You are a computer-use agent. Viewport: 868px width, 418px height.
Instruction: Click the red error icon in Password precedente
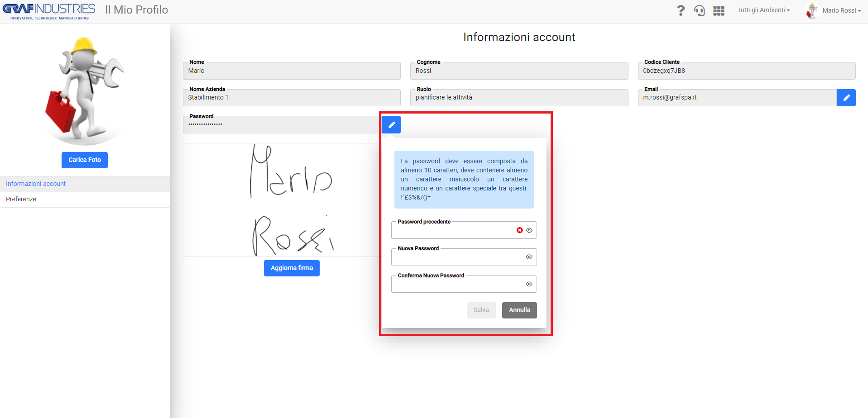pos(519,230)
